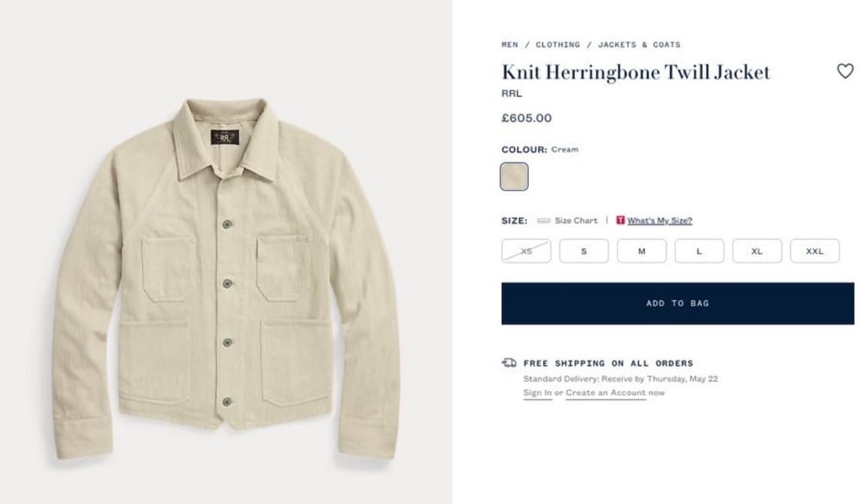Click the red What's My Size icon
The height and width of the screenshot is (504, 865).
[620, 220]
